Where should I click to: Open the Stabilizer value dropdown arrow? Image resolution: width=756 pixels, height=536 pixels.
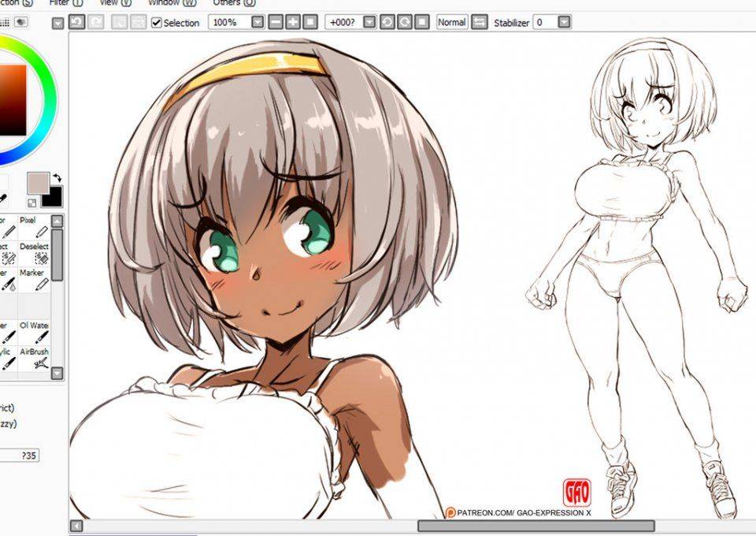pos(564,22)
